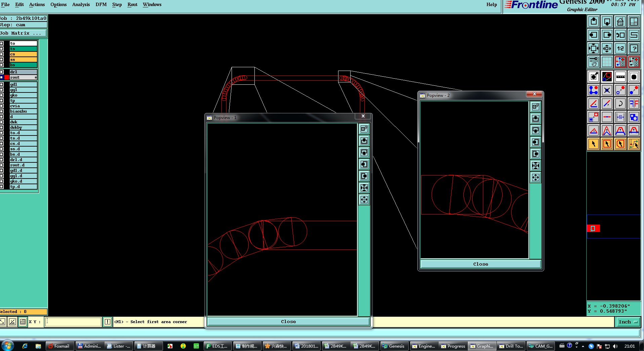The height and width of the screenshot is (351, 644).
Task: Click the zoom in icon in Popview - 1
Action: (x=364, y=200)
